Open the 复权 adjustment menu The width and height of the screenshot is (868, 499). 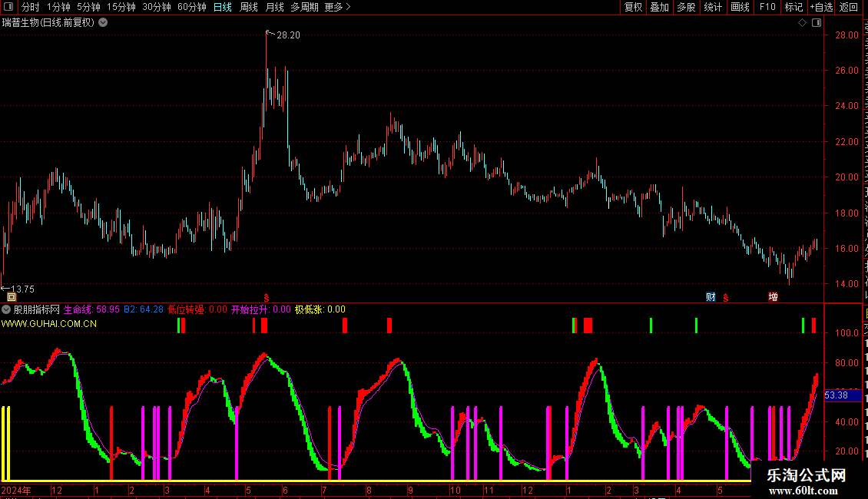click(x=633, y=7)
